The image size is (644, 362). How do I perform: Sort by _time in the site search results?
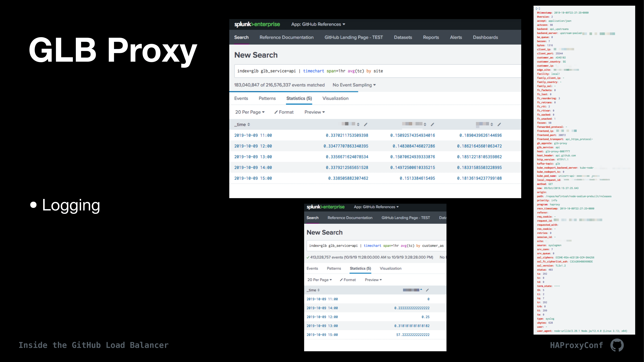click(242, 124)
